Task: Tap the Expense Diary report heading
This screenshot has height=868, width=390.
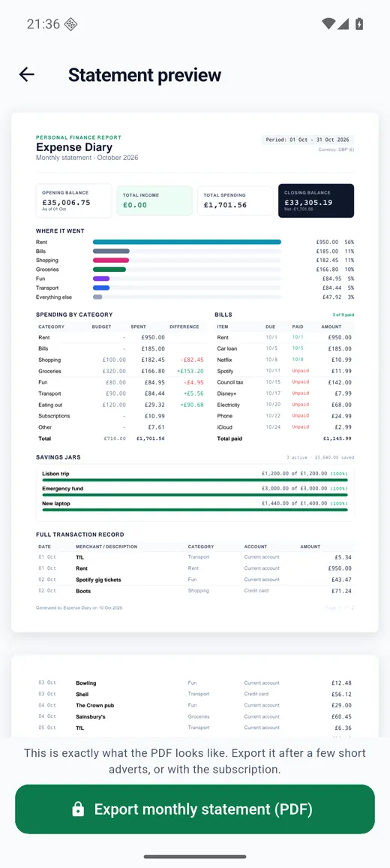Action: (x=74, y=147)
